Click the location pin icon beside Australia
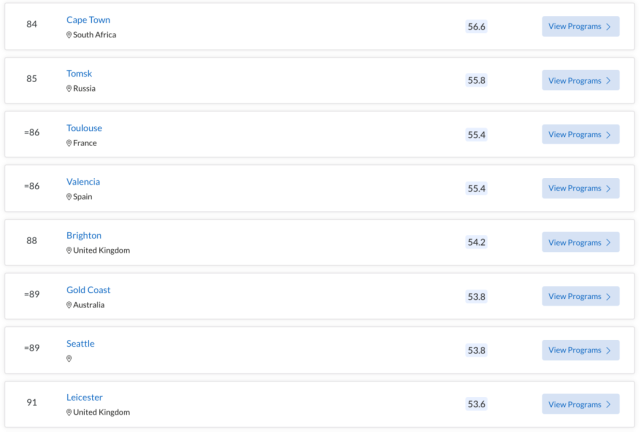This screenshot has width=641, height=432. (x=69, y=305)
